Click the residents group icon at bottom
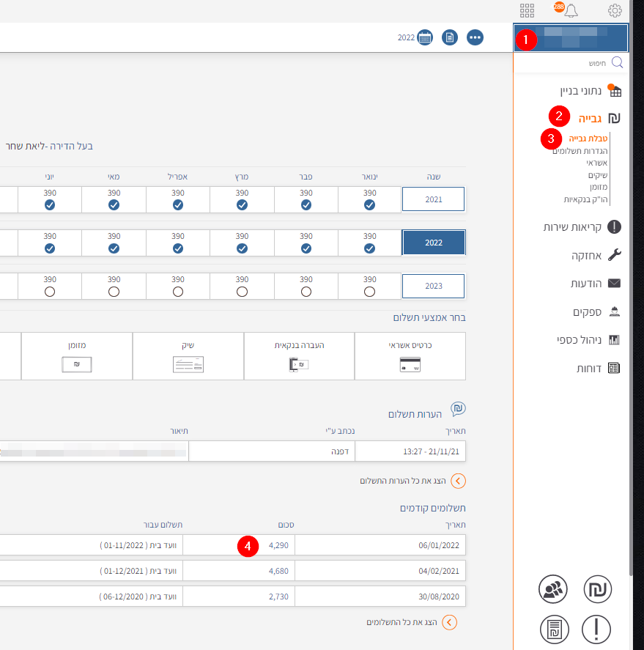 [x=552, y=588]
